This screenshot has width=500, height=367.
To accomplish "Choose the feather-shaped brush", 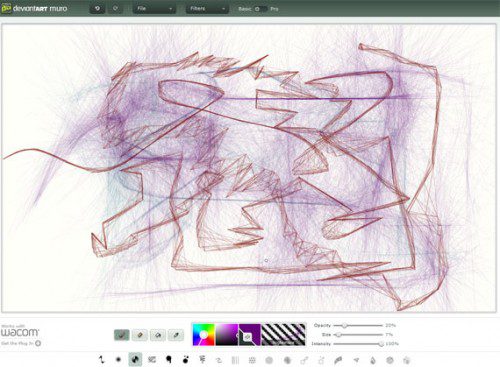I will 338,360.
